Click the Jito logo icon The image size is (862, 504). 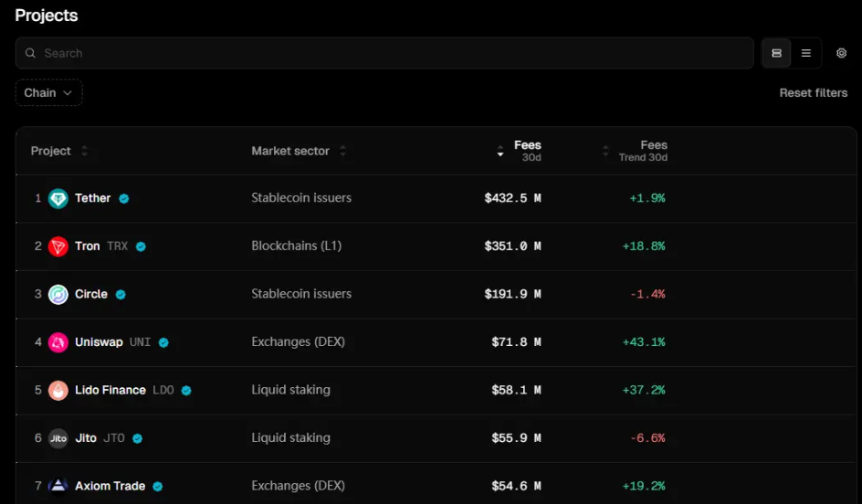[x=58, y=438]
